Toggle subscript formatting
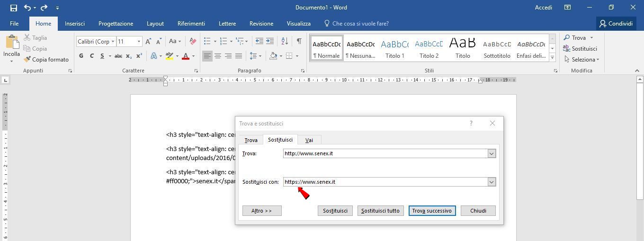The width and height of the screenshot is (644, 241). (129, 56)
